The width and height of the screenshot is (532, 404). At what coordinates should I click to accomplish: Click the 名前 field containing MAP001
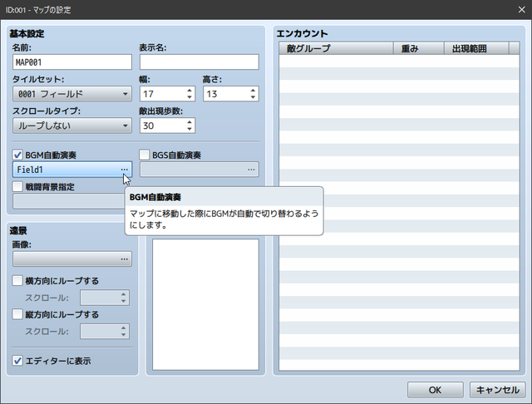click(x=72, y=62)
